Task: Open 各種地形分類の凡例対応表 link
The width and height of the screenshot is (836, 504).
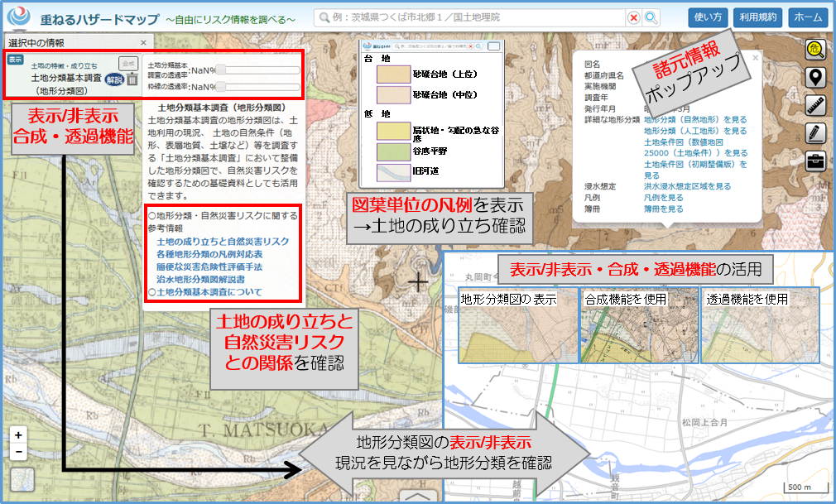Action: [x=209, y=254]
